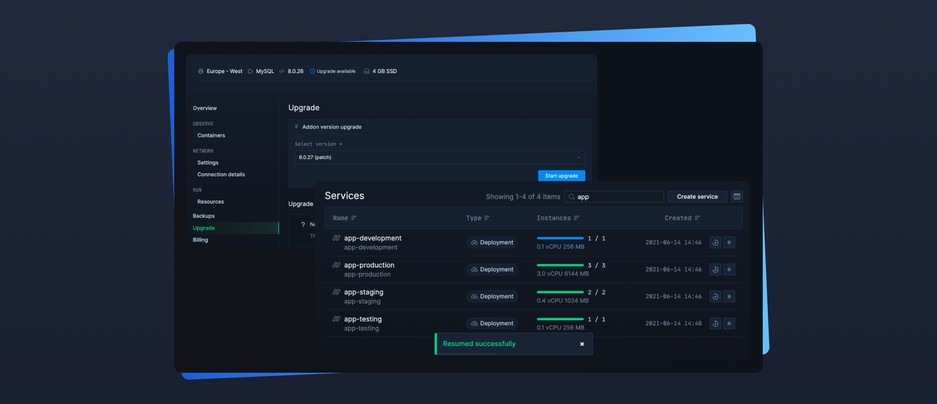Viewport: 937px width, 404px height.
Task: Click the Resumed successfully message text
Action: coord(479,344)
